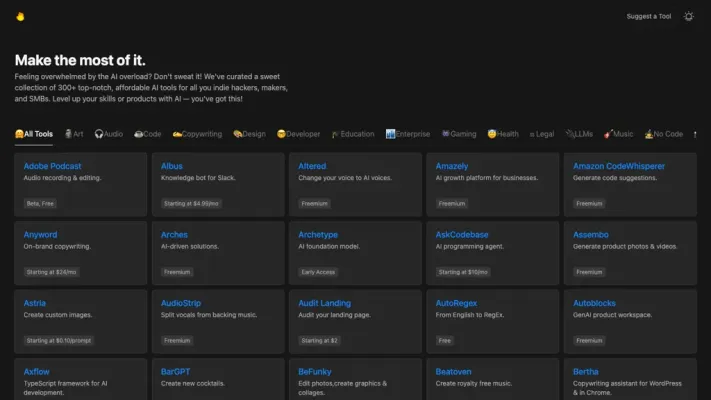
Task: Toggle the light/dark theme sun icon
Action: point(688,16)
